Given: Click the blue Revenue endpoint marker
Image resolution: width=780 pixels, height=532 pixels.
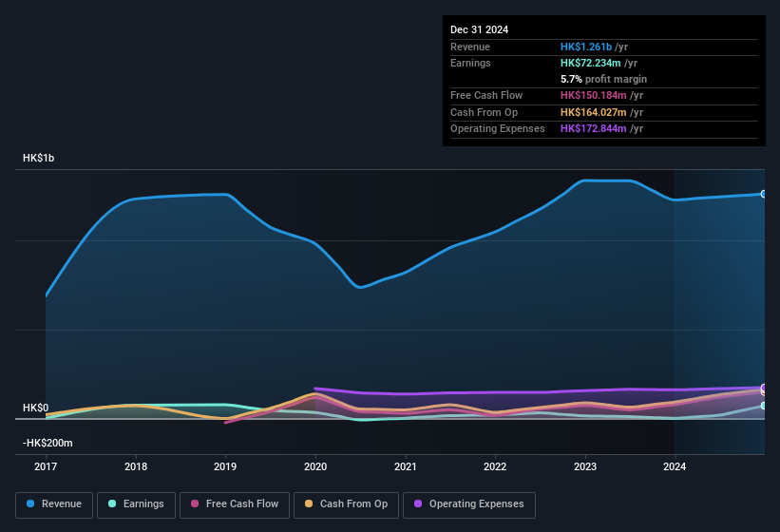Looking at the screenshot, I should click(x=764, y=194).
